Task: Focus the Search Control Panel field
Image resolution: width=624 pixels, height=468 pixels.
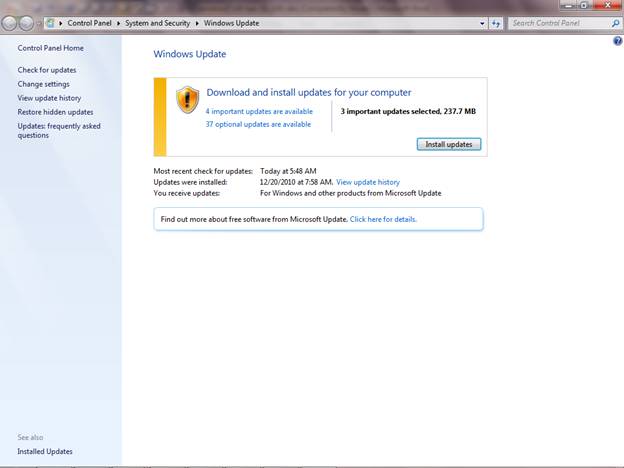Action: coord(560,23)
